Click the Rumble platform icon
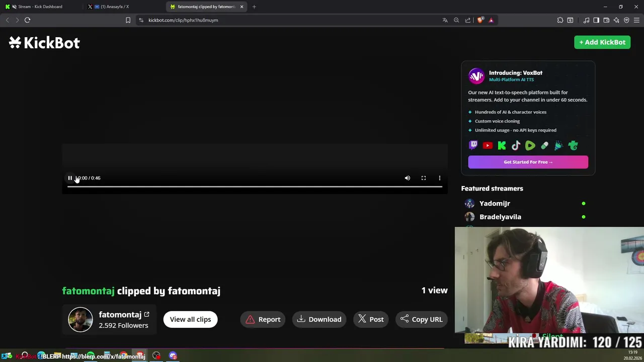 click(530, 146)
